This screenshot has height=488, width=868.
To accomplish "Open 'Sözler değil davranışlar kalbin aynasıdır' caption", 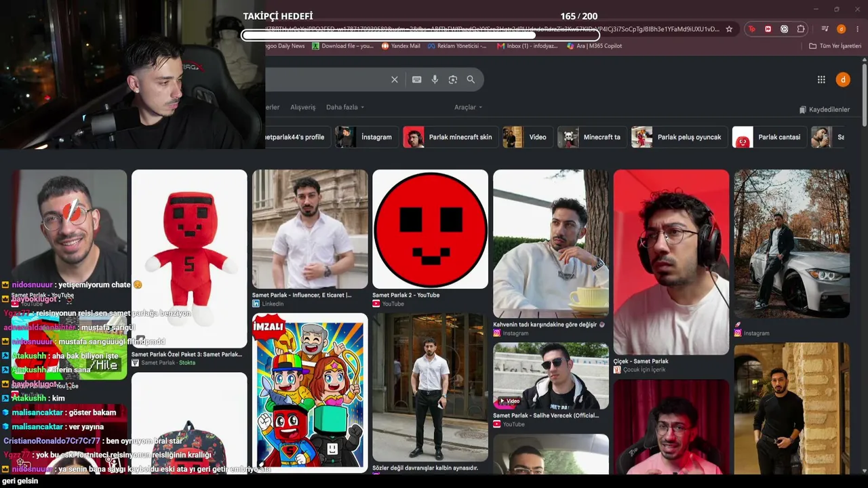I will click(x=425, y=468).
